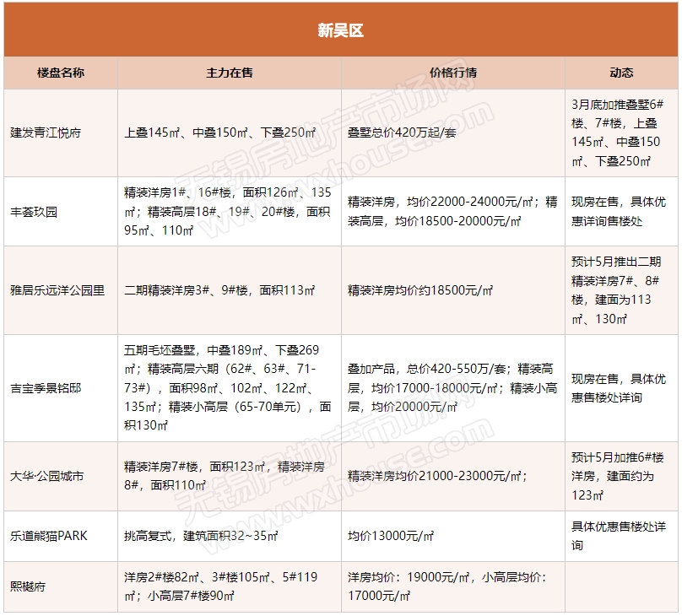Select the 动态 column header
Screen dimensions: 682x616
(621, 73)
